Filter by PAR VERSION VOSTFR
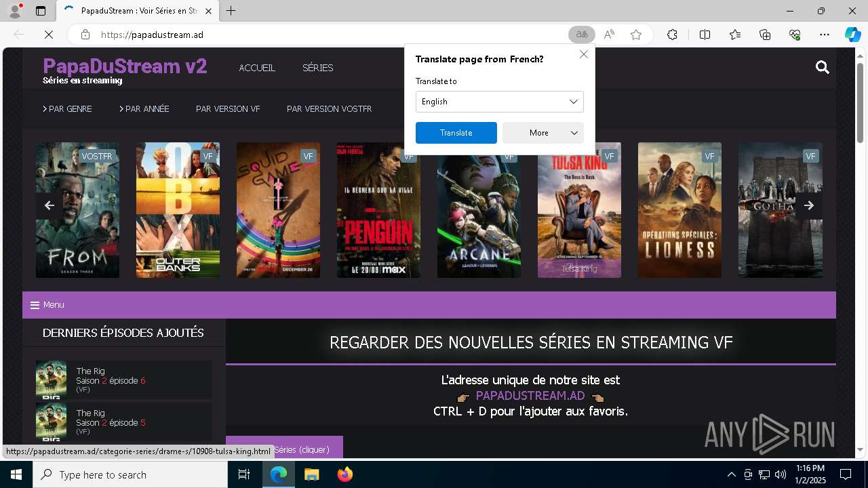The width and height of the screenshot is (868, 488). tap(329, 108)
